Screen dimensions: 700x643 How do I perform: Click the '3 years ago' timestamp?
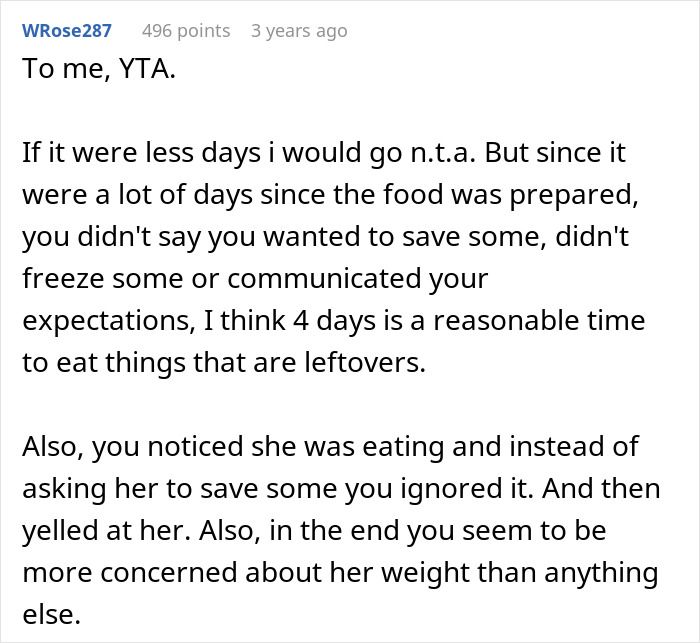pos(299,31)
